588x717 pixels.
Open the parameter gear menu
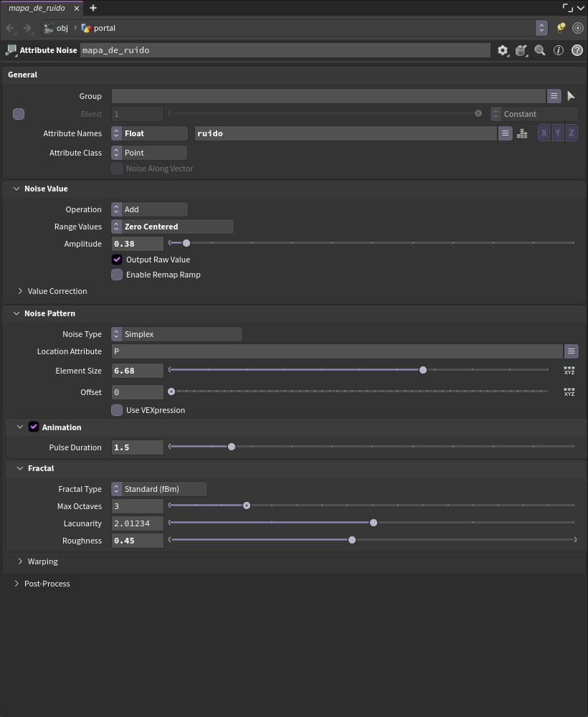[503, 50]
